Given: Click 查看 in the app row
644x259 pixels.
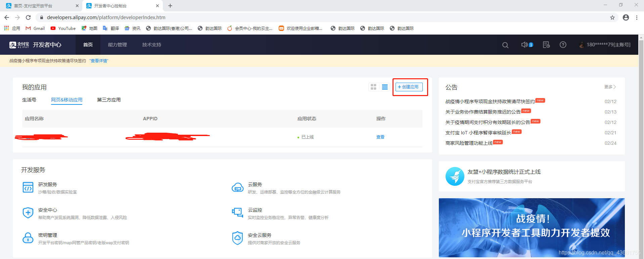Looking at the screenshot, I should point(380,137).
